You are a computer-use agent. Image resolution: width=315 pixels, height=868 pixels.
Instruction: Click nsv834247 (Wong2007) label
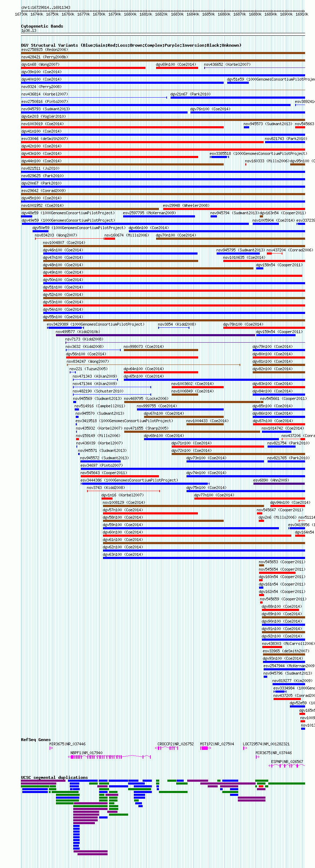(88, 361)
